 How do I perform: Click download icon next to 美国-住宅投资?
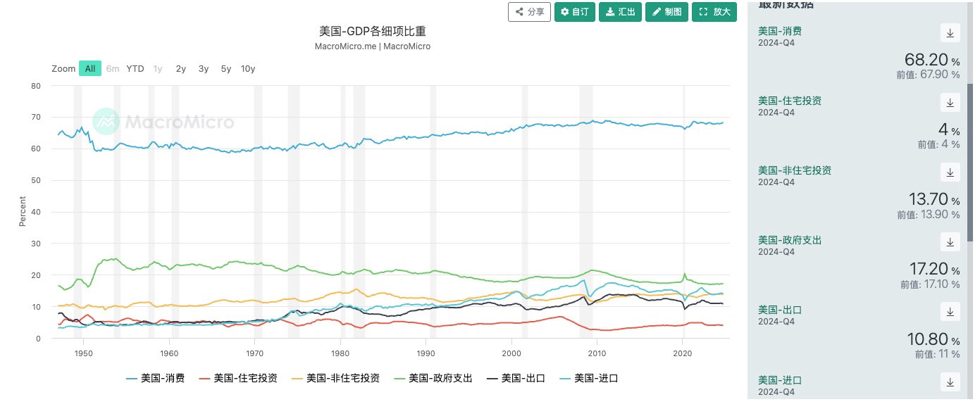click(950, 102)
